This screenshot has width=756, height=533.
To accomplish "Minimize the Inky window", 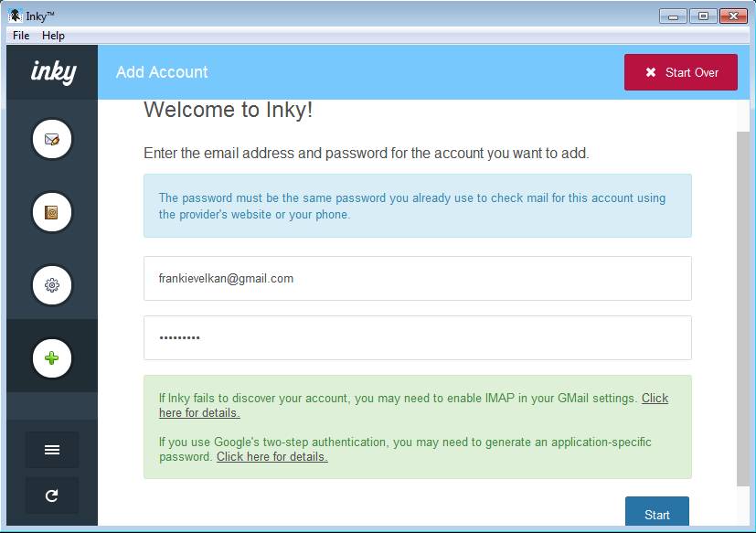I will pos(673,16).
